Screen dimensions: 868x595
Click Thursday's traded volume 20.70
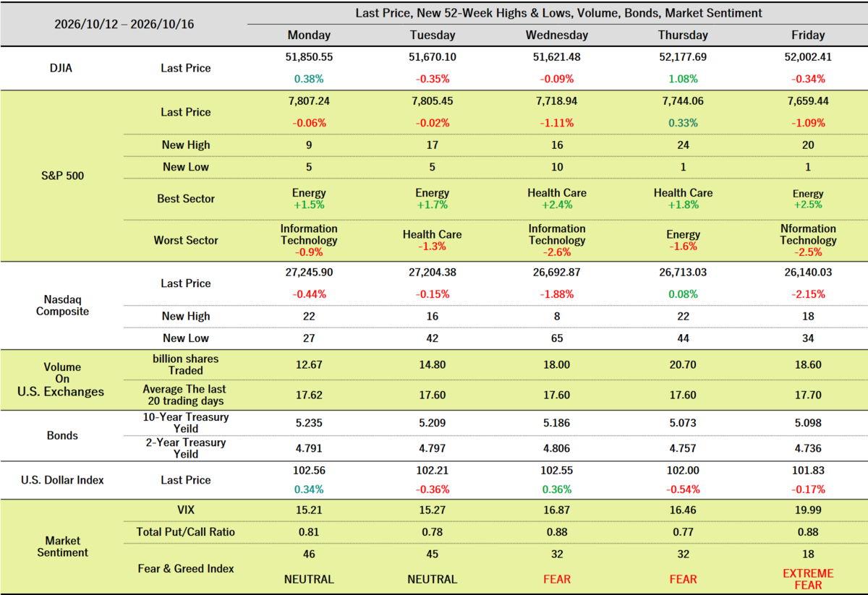[684, 365]
